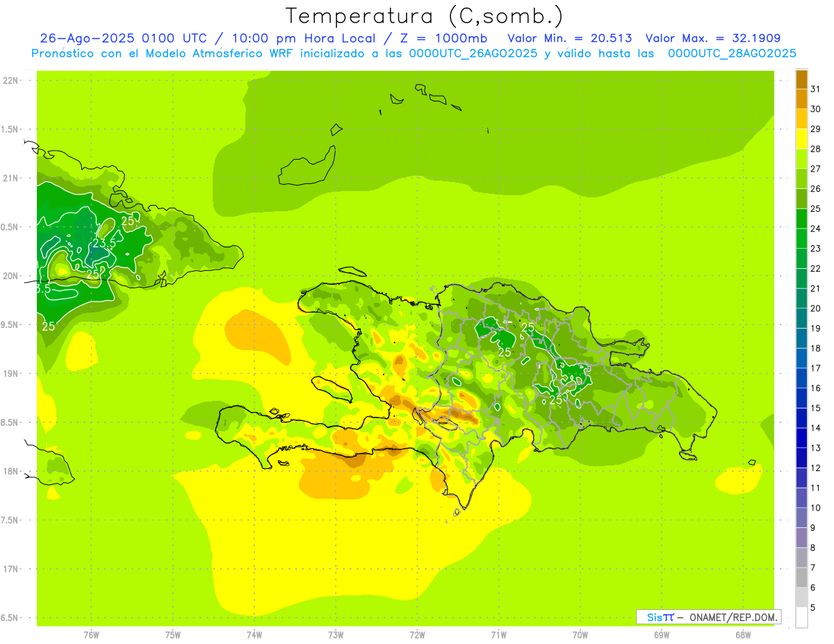Click the '19N' latitude axis label
Image resolution: width=834 pixels, height=644 pixels.
(12, 373)
